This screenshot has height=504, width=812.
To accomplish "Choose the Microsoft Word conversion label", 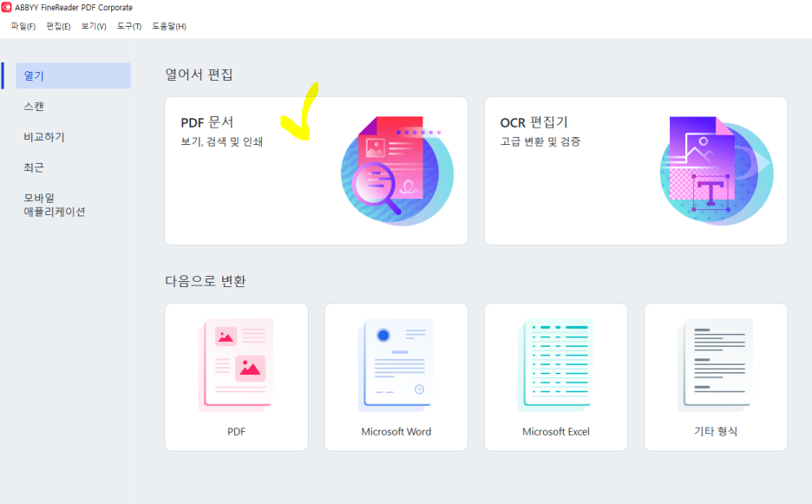I will pos(396,431).
